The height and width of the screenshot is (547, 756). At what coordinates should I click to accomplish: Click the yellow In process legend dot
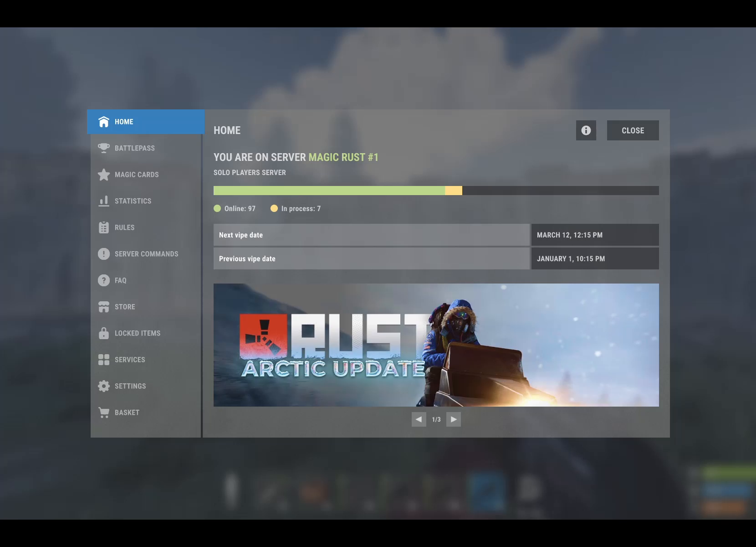coord(274,208)
